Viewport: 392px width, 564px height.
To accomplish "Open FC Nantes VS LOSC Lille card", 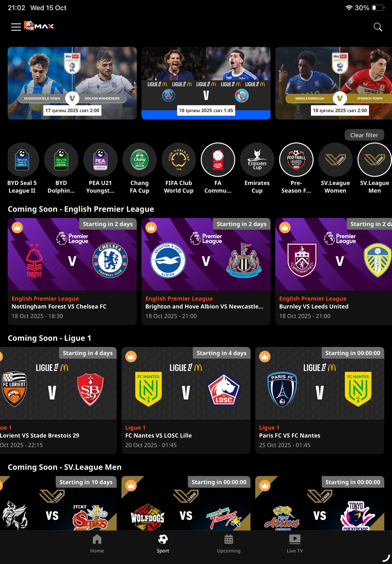I will coord(186,400).
